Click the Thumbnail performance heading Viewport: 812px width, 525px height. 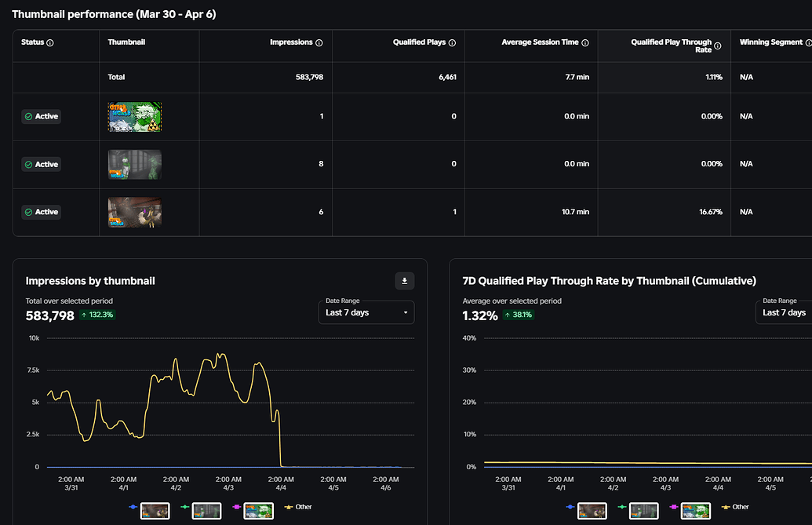(x=114, y=14)
